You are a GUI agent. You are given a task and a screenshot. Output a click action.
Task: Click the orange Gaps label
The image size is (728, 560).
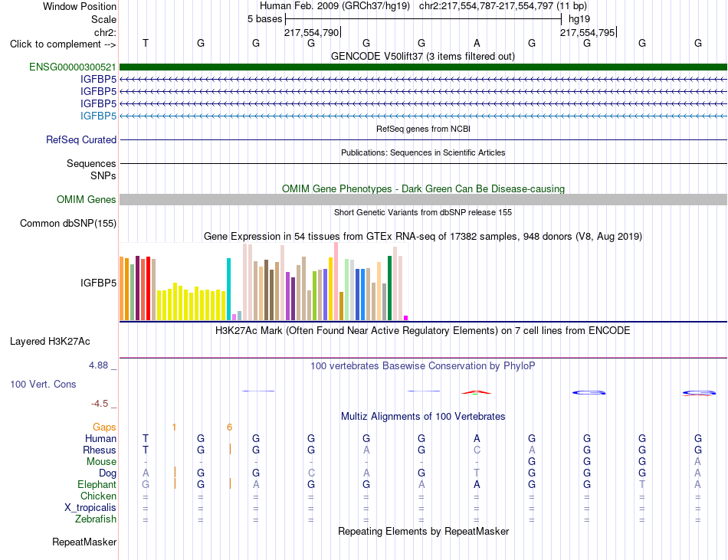(104, 427)
